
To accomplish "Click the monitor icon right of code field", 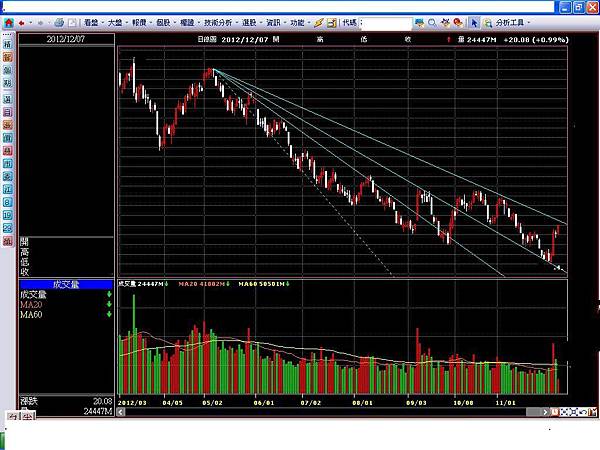I will [x=419, y=23].
